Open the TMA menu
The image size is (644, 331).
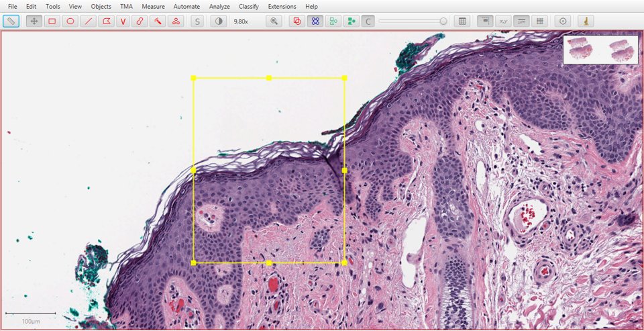point(127,7)
